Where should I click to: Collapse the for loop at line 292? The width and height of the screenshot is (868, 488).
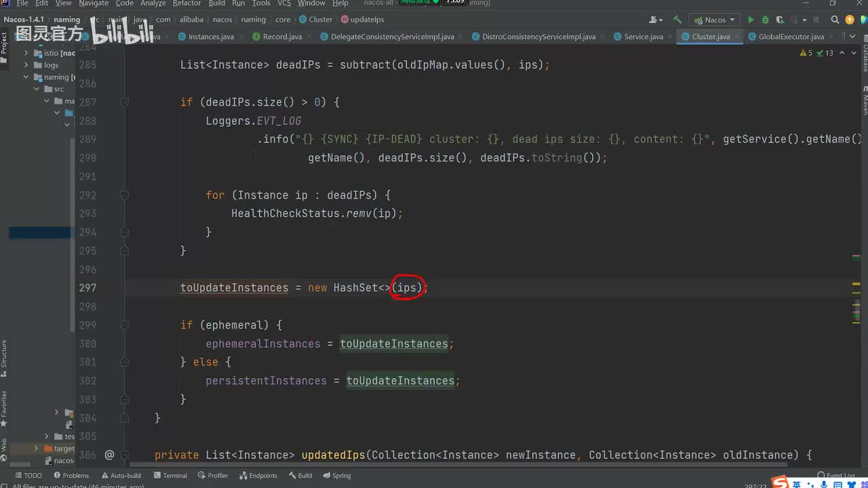point(124,195)
